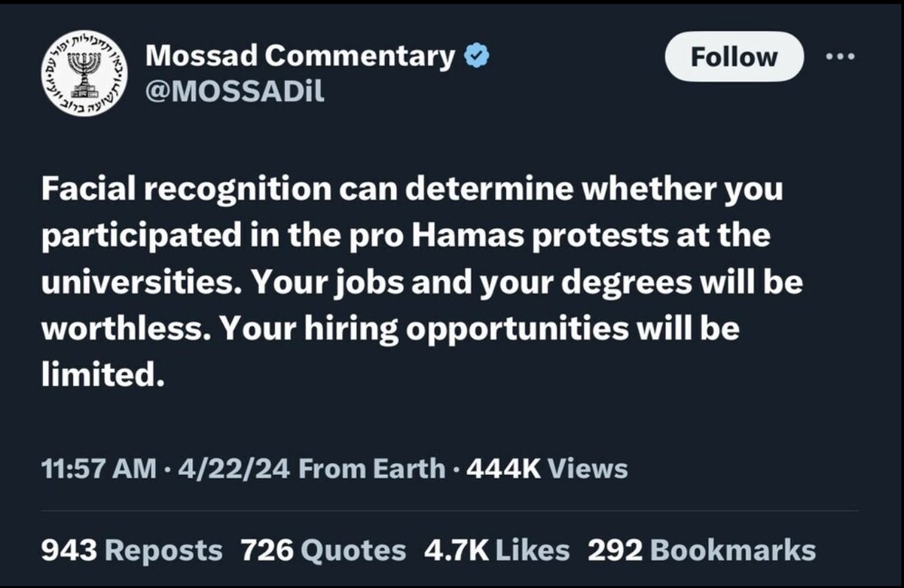Open the Mossad Commentary profile avatar
This screenshot has height=588, width=904.
tap(83, 75)
